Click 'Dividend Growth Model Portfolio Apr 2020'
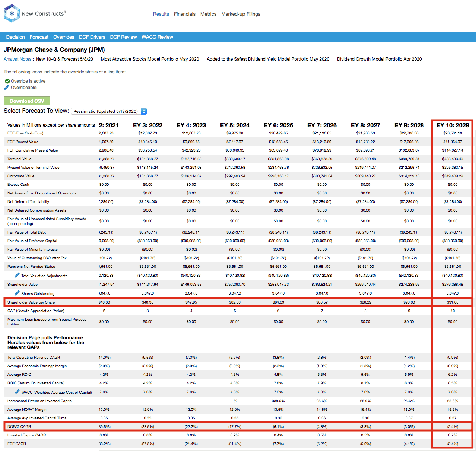 click(380, 59)
